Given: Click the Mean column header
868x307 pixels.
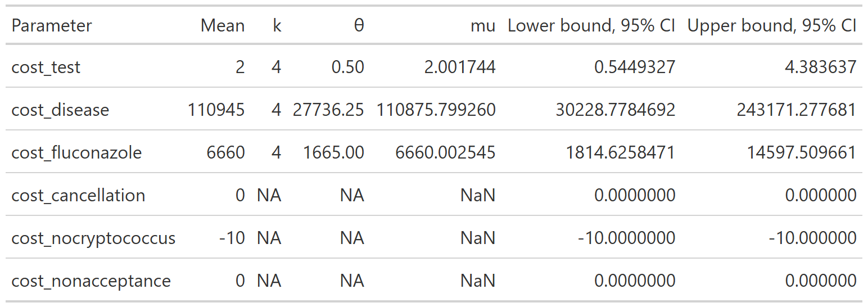Looking at the screenshot, I should pos(223,26).
